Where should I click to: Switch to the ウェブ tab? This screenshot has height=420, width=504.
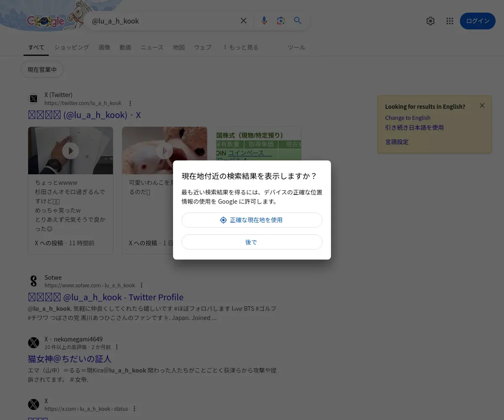(202, 47)
